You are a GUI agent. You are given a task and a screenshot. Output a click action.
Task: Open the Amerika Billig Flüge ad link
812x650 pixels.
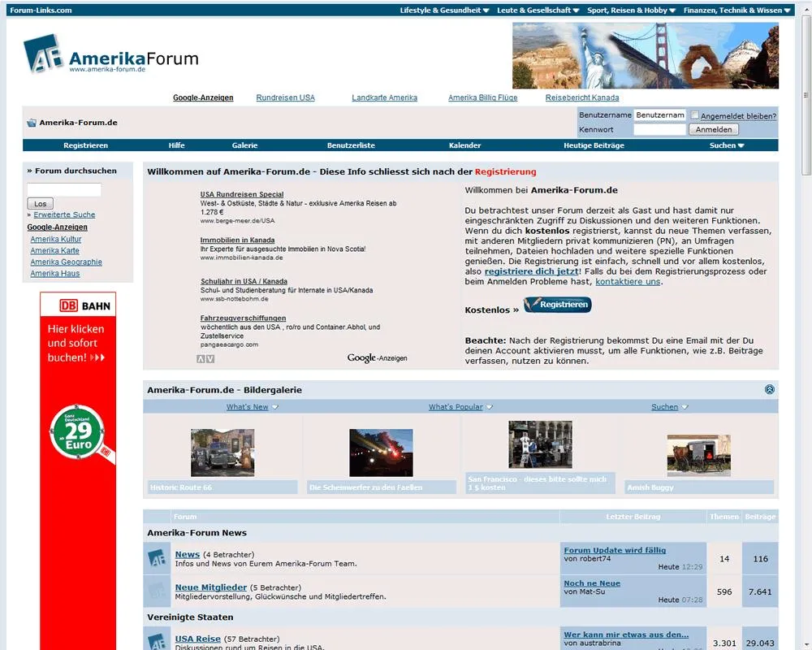click(482, 97)
